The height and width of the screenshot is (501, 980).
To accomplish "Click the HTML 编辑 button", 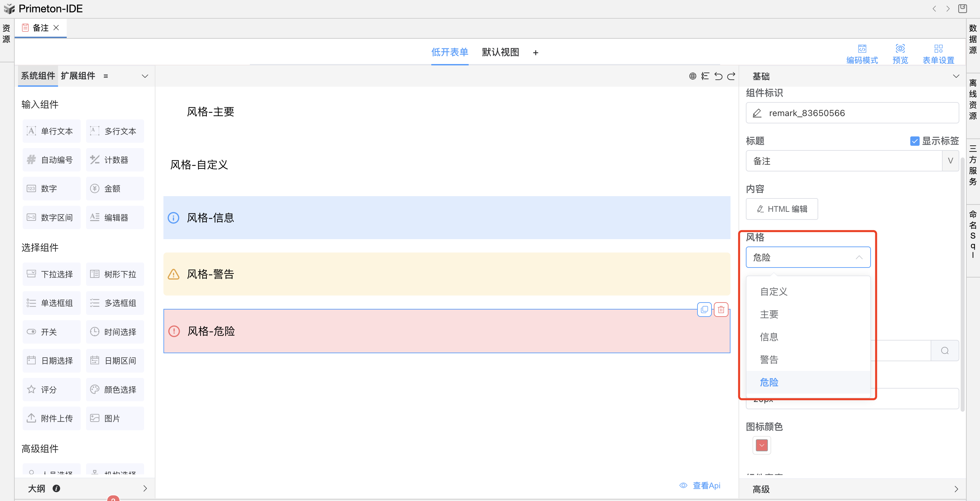I will coord(782,209).
